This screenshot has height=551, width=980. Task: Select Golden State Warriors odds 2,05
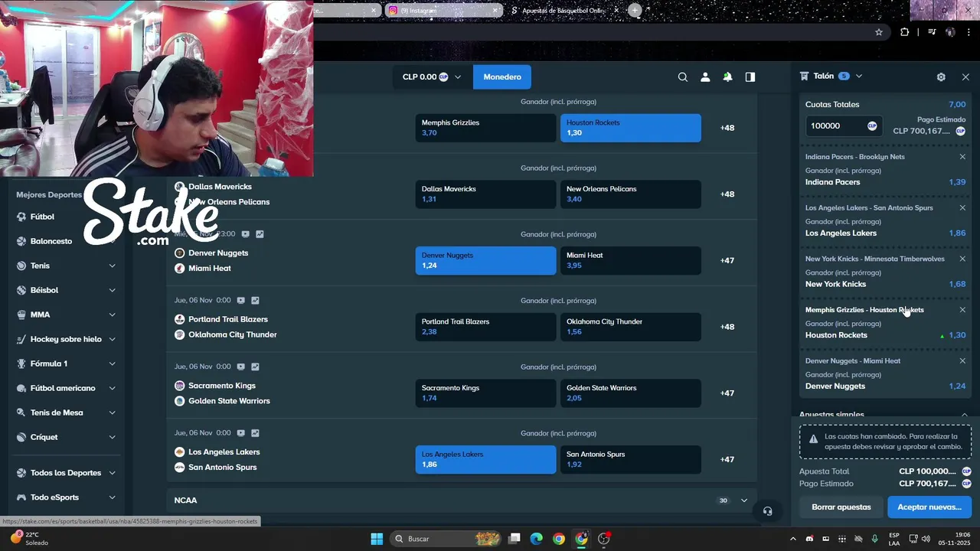631,393
